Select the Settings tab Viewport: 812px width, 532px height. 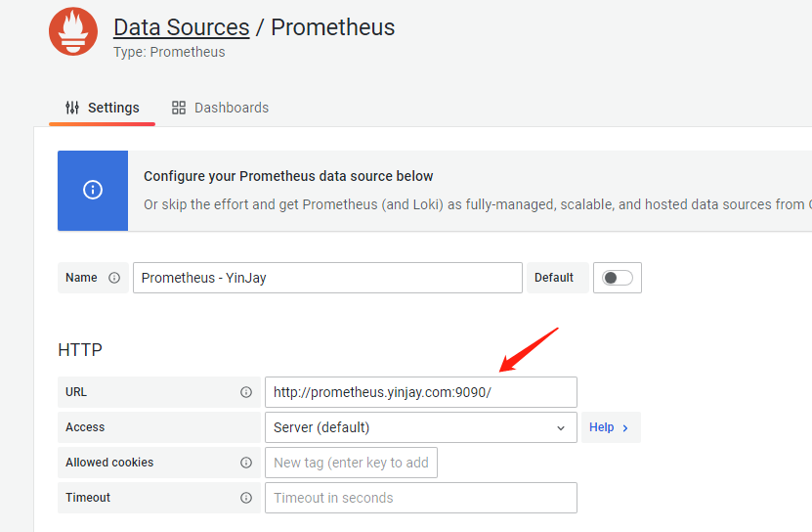(x=103, y=108)
